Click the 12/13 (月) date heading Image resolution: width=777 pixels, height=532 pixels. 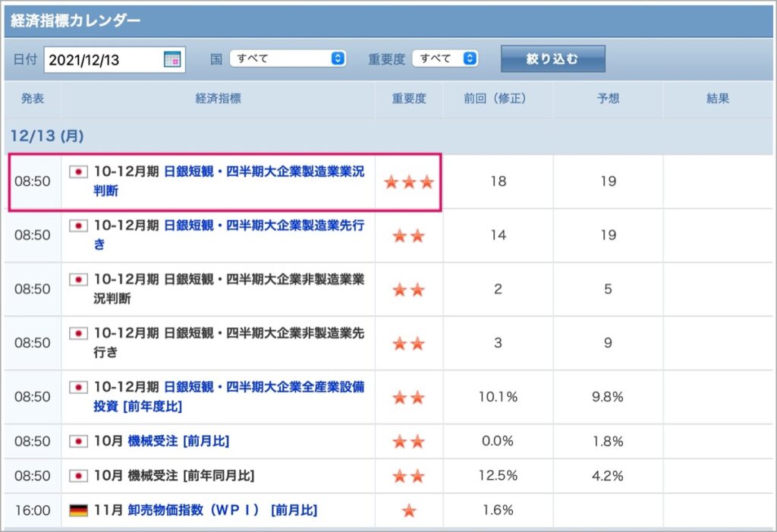tap(47, 136)
